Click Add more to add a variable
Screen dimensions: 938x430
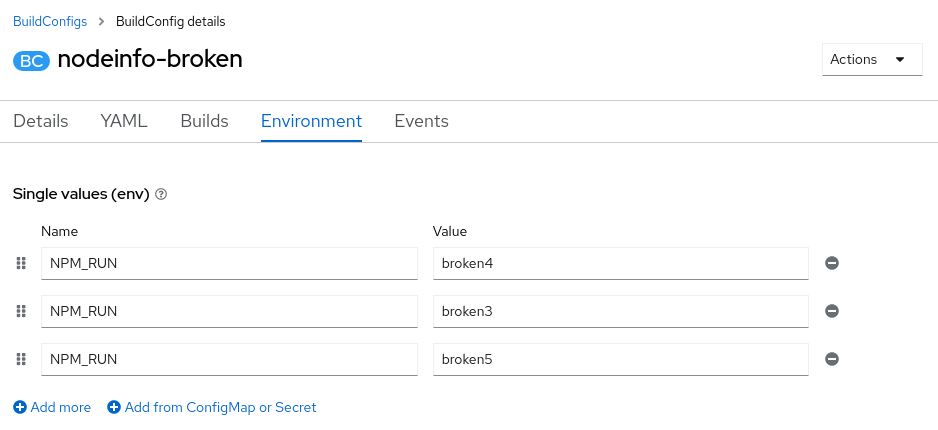point(52,407)
